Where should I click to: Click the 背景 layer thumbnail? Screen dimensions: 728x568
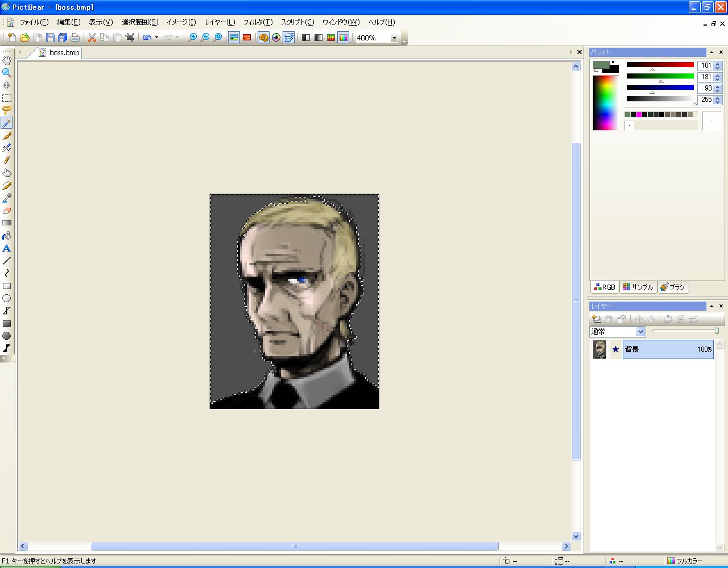[599, 349]
